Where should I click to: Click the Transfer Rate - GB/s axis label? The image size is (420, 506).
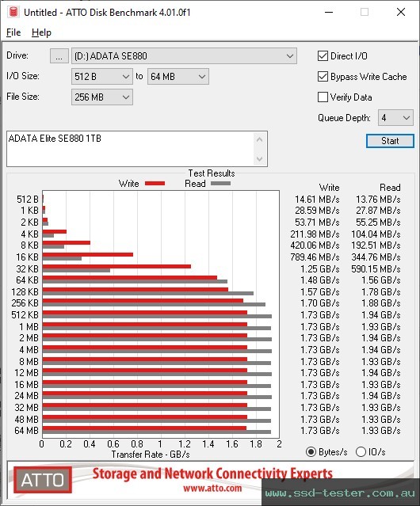tap(151, 455)
